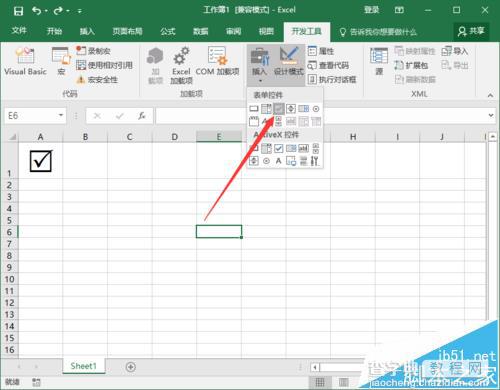Image resolution: width=500 pixels, height=390 pixels.
Task: Open More Controls tools icon
Action: coord(315,161)
